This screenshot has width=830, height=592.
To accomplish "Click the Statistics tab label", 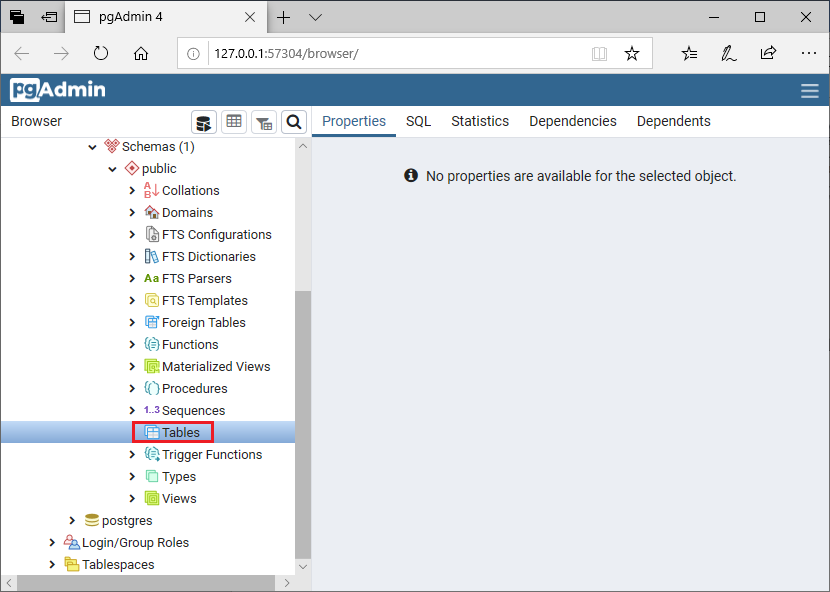I will (x=479, y=120).
